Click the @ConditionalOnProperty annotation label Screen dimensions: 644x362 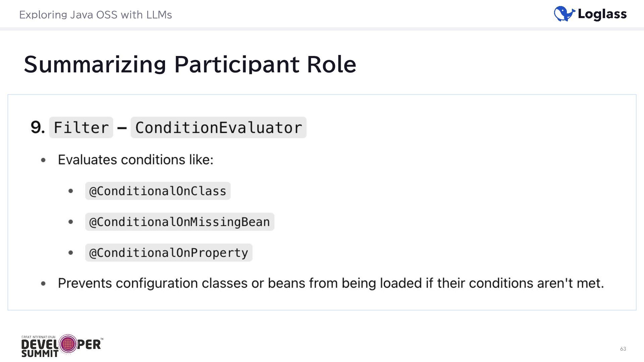[x=168, y=253]
